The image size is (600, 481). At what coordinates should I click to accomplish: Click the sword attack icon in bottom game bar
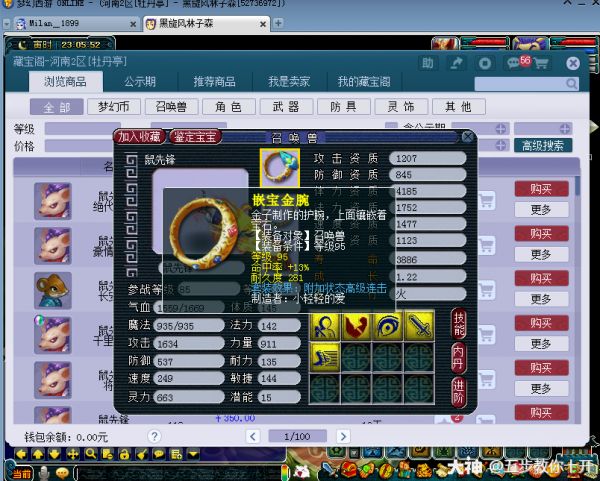tap(328, 469)
